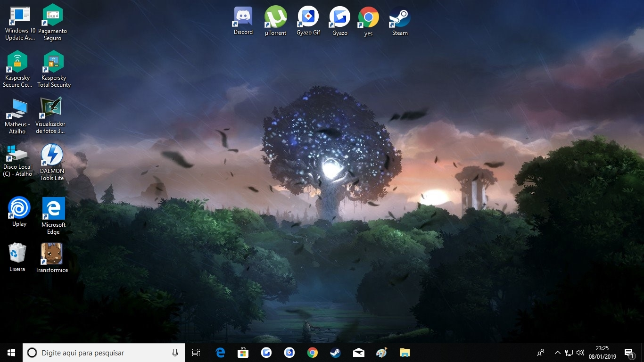Select the Gyazo desktop shortcut
Image resolution: width=644 pixels, height=362 pixels.
(339, 21)
